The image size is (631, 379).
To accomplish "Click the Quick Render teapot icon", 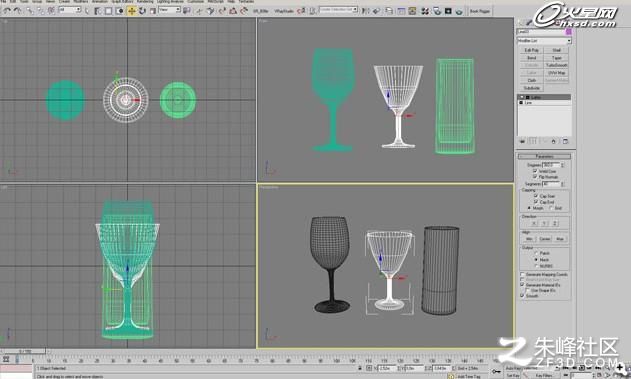I will pos(459,11).
